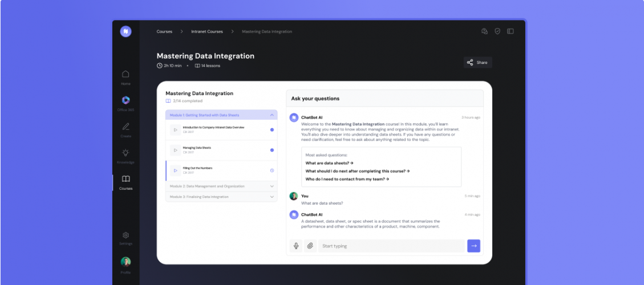Expand Module 3: Finalising Data Integration
This screenshot has width=644, height=285.
click(x=221, y=197)
